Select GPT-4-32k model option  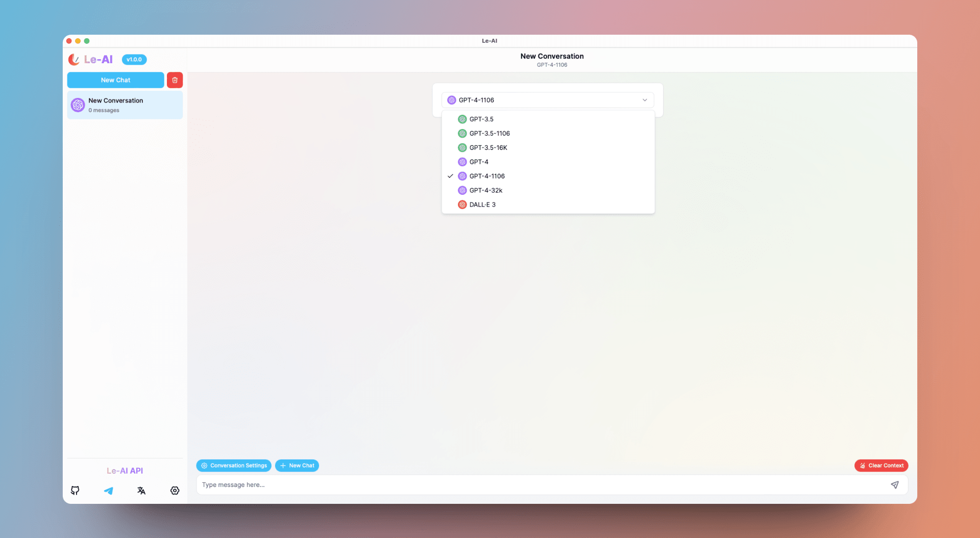[x=548, y=191]
